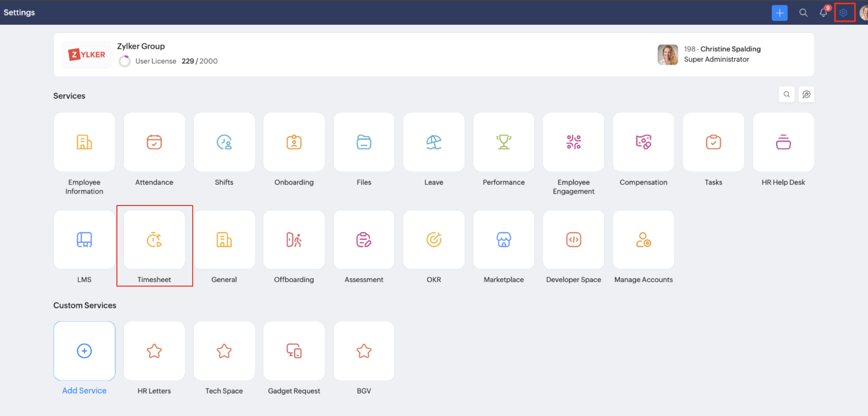This screenshot has height=416, width=868.
Task: Click the settings gear in top bar
Action: [x=843, y=13]
